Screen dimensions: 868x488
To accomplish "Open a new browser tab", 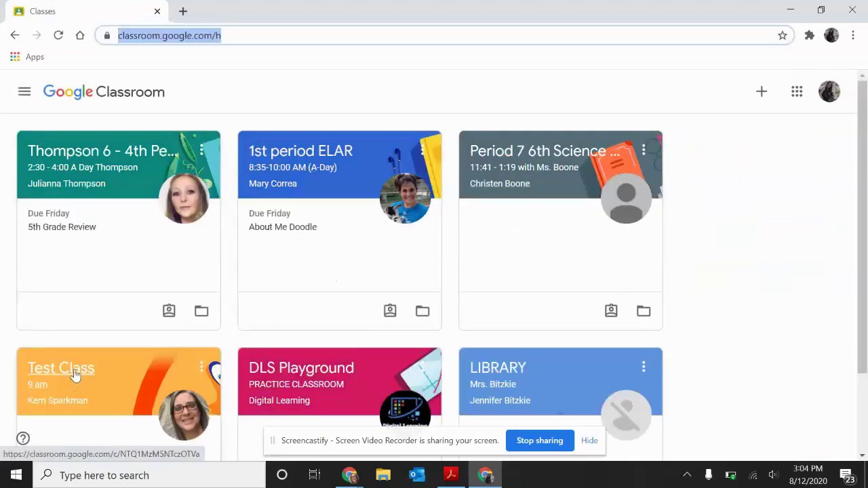I will [182, 11].
